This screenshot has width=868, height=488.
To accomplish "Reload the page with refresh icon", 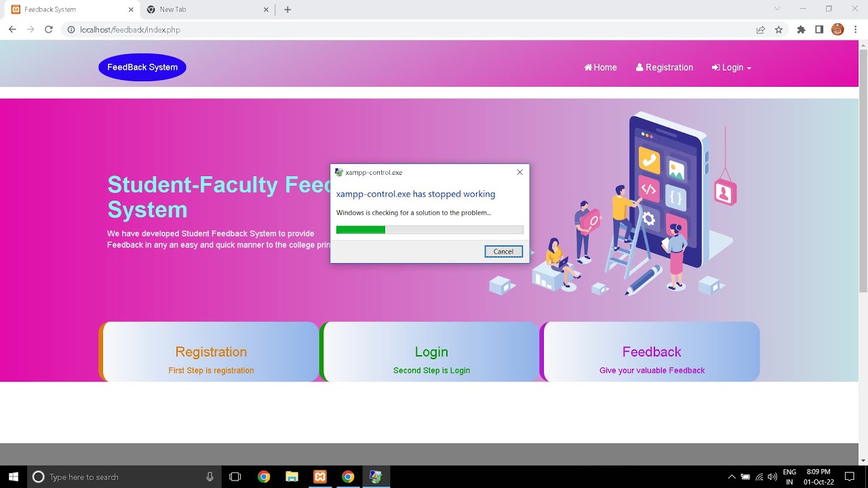I will tap(49, 30).
